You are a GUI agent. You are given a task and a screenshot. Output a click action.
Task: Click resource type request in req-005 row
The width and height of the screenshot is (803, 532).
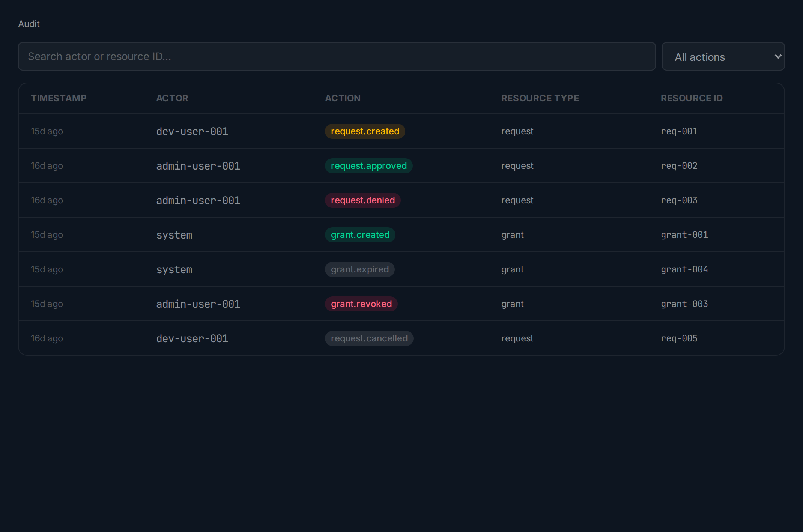[517, 338]
